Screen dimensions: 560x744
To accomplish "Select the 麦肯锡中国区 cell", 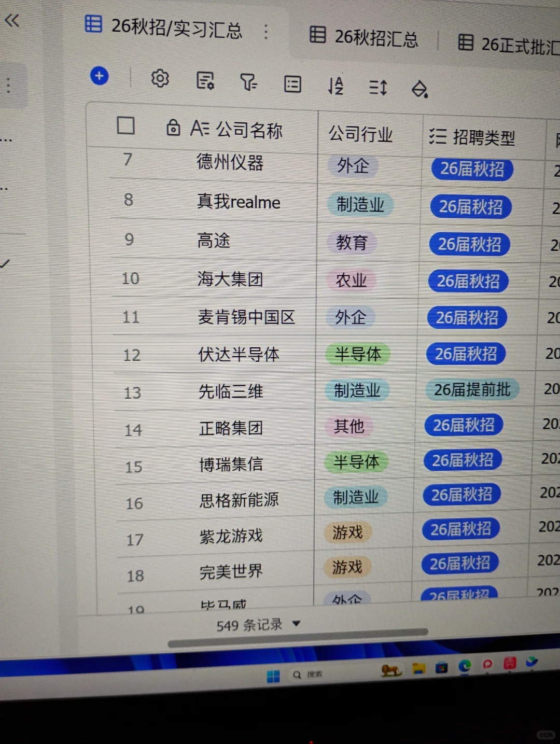I will coord(246,317).
